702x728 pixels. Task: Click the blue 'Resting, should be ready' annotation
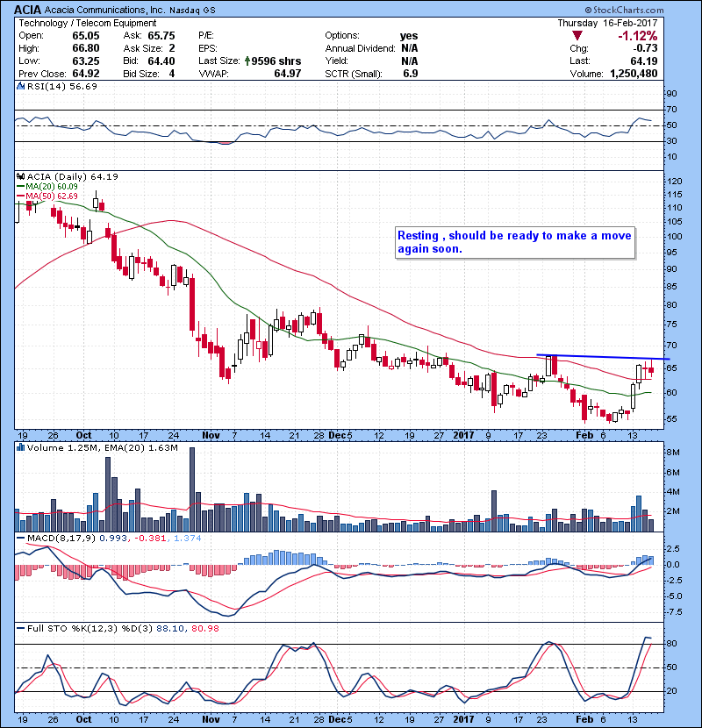coord(515,242)
